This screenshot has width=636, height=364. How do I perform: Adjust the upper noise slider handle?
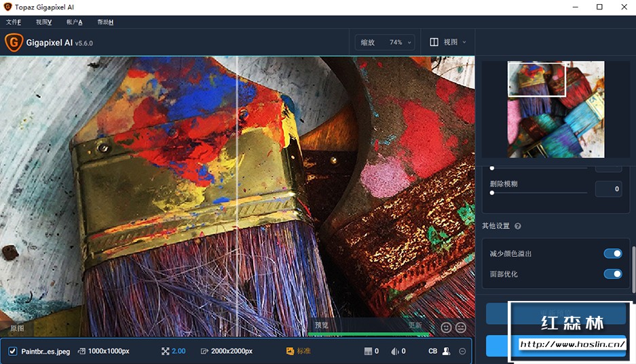492,168
